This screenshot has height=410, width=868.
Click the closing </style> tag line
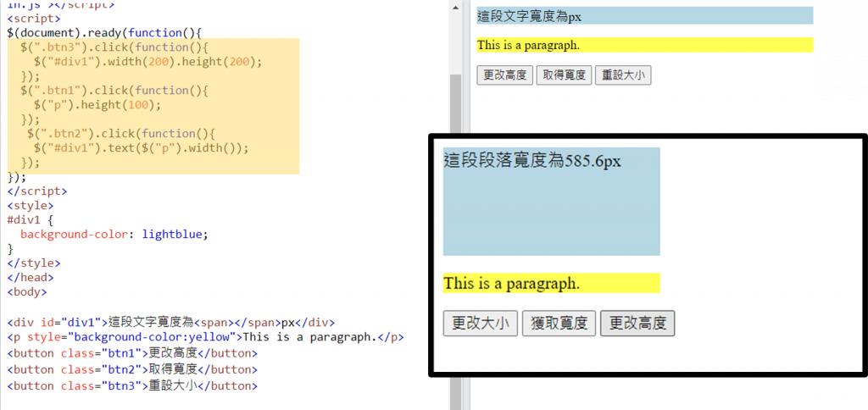[x=34, y=263]
